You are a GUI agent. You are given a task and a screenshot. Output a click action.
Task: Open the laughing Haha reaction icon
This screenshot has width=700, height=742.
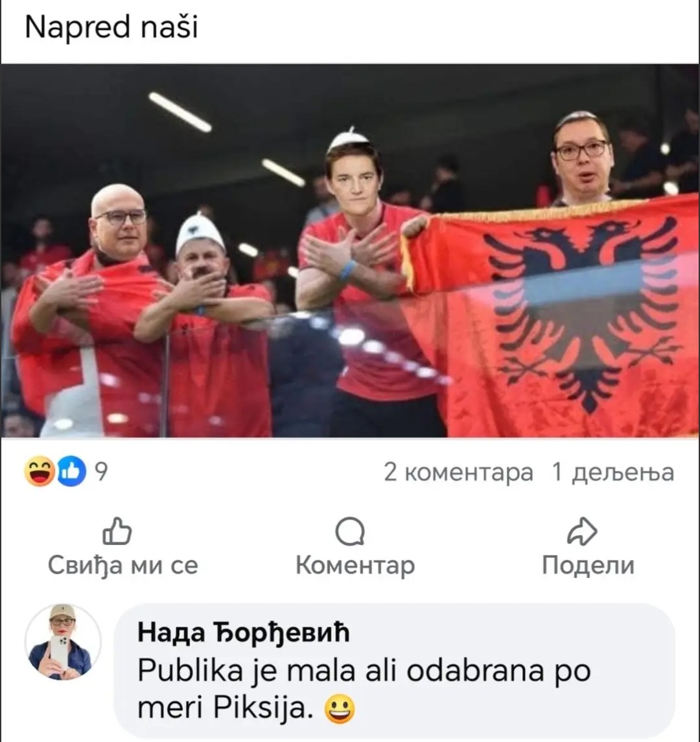coord(40,471)
